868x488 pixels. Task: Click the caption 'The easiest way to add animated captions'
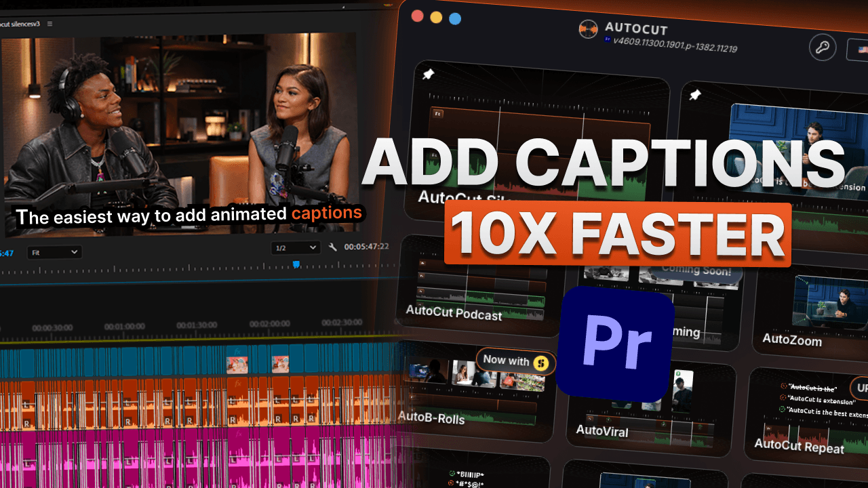tap(189, 215)
